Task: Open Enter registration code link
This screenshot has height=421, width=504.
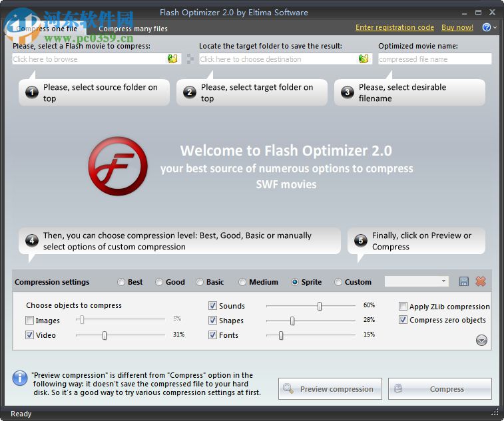Action: point(395,27)
